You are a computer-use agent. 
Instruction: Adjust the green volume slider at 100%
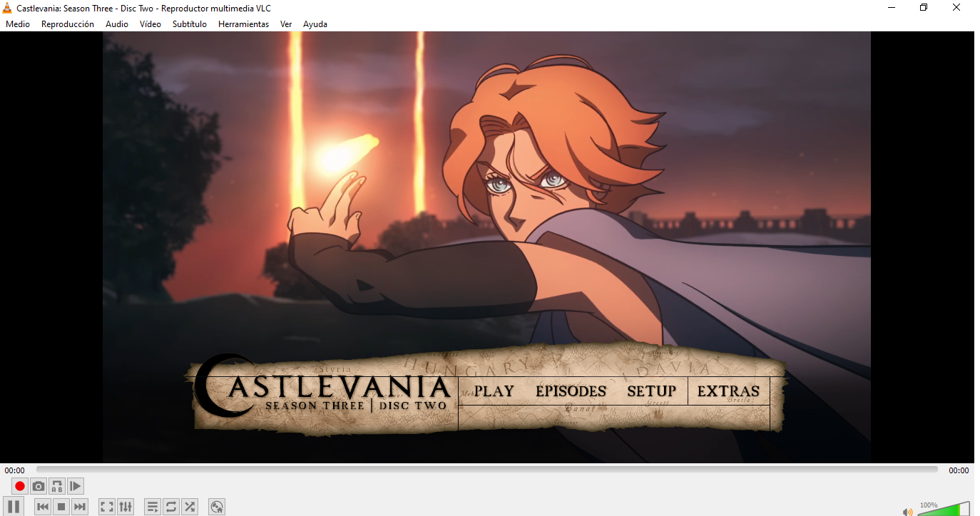click(943, 508)
